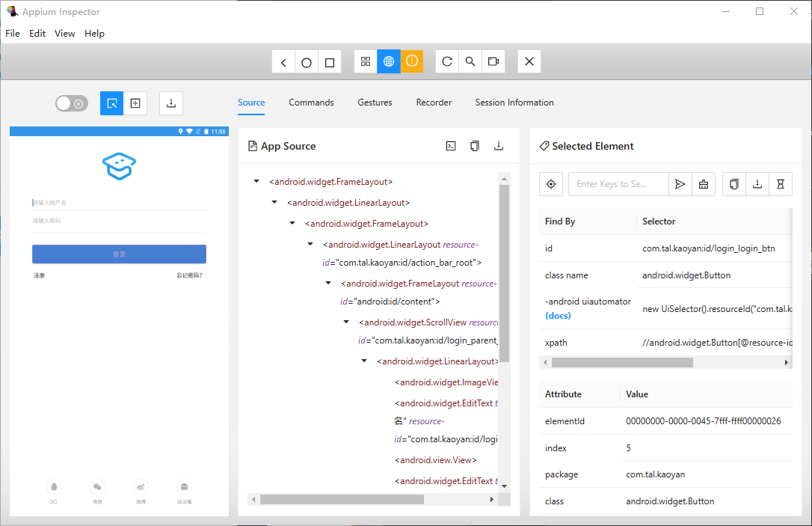Collapse the first android.widget.LinearLayout node
The height and width of the screenshot is (526, 812).
click(x=274, y=202)
